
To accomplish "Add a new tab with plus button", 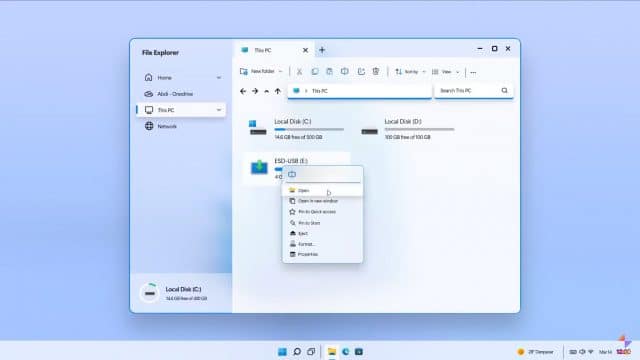I will (x=322, y=50).
